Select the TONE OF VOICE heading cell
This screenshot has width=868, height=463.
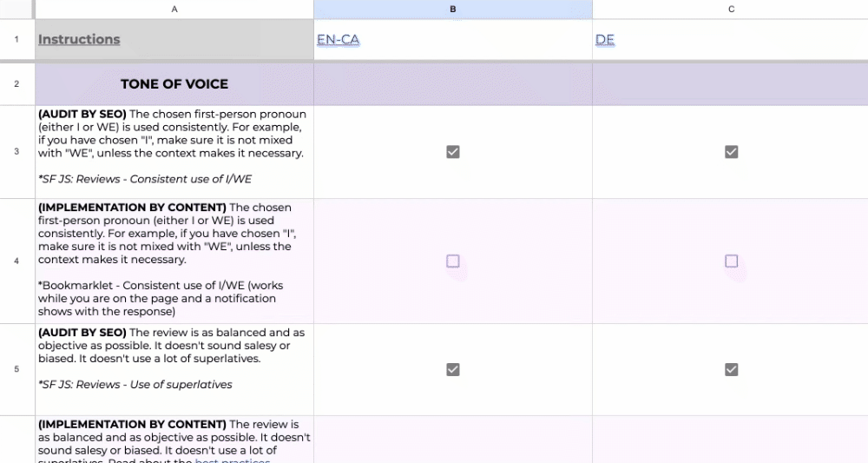(174, 84)
